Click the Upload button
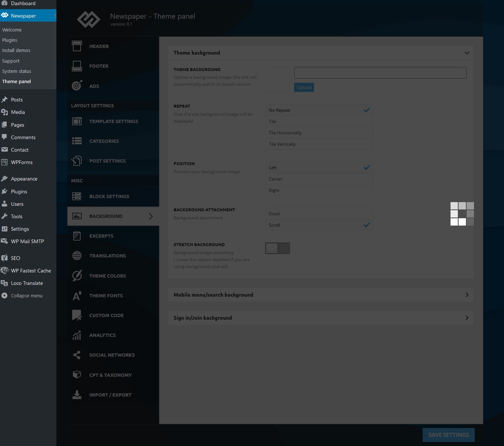The width and height of the screenshot is (504, 446). click(x=304, y=87)
